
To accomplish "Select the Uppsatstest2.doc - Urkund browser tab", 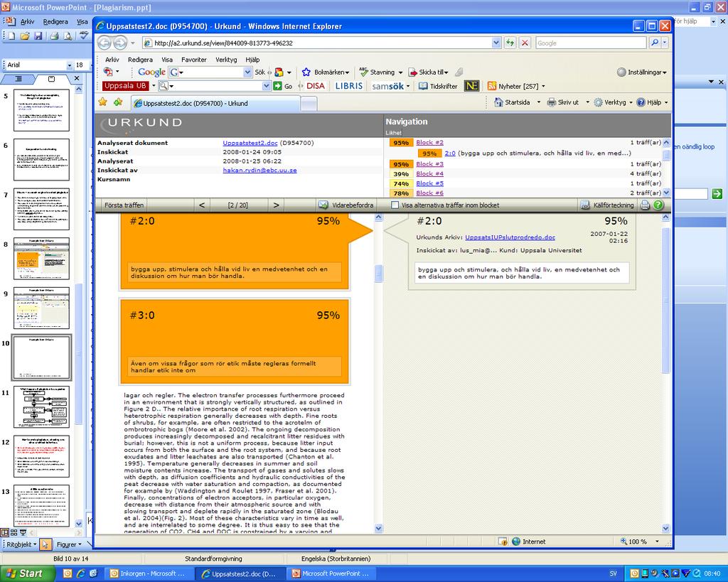I will (x=215, y=103).
